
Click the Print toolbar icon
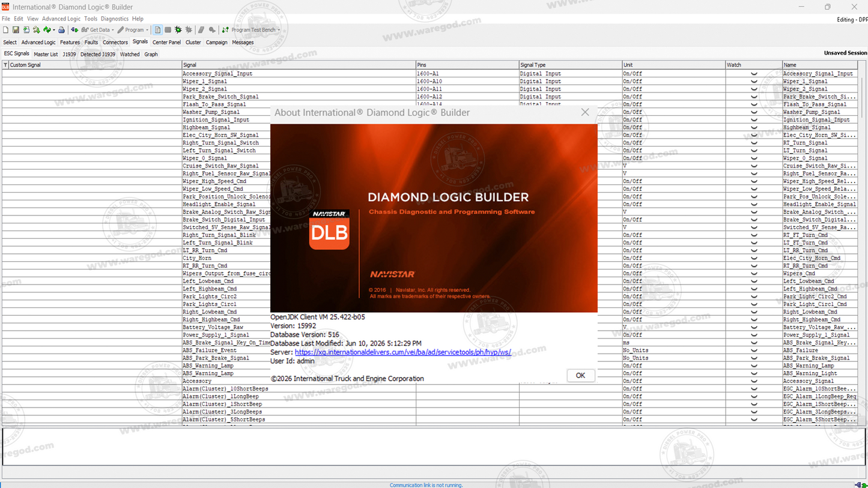61,30
